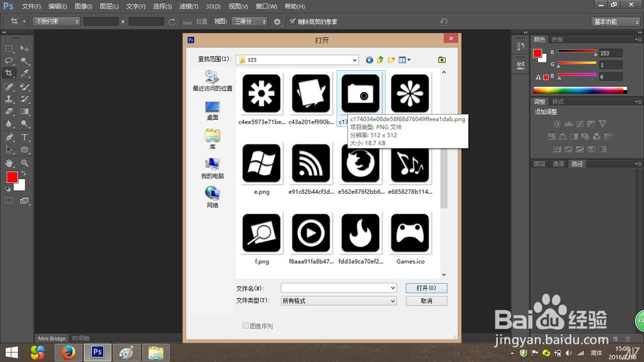Select the Gradient tool
This screenshot has width=644, height=362.
24,111
